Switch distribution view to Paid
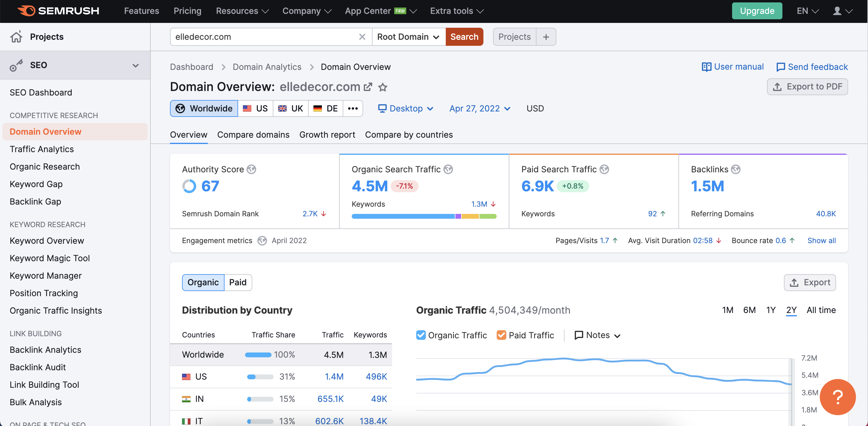Image resolution: width=868 pixels, height=426 pixels. click(238, 282)
